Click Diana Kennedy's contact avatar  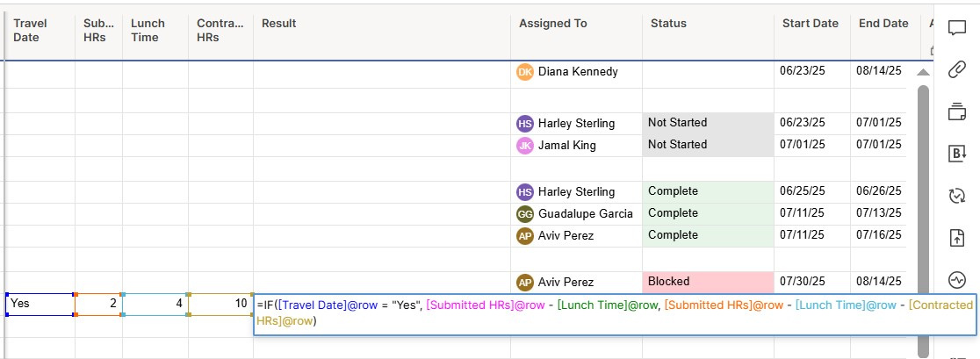pos(525,72)
